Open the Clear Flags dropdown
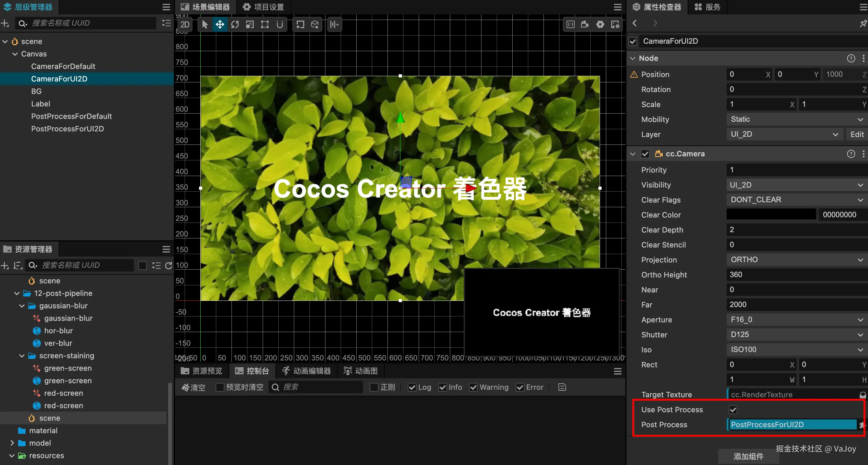Viewport: 868px width, 465px height. pyautogui.click(x=797, y=200)
